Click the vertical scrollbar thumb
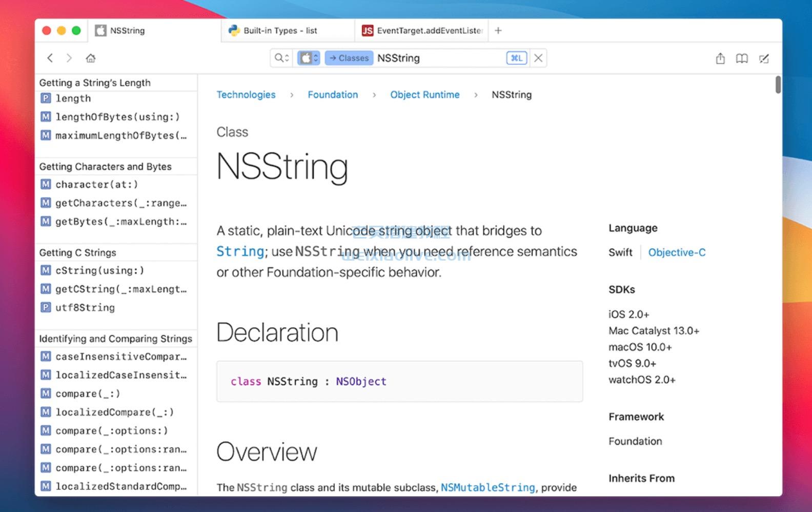812x512 pixels. click(x=778, y=85)
